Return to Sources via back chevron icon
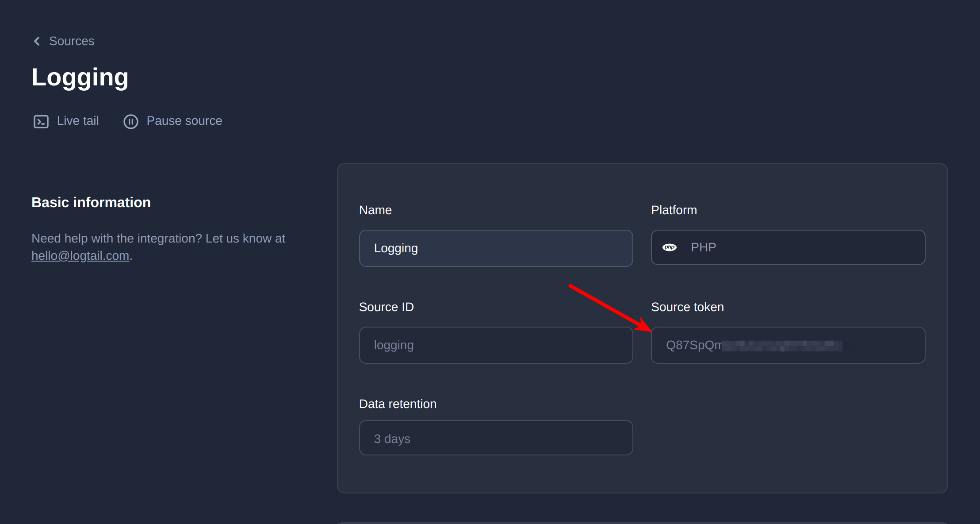 (37, 41)
